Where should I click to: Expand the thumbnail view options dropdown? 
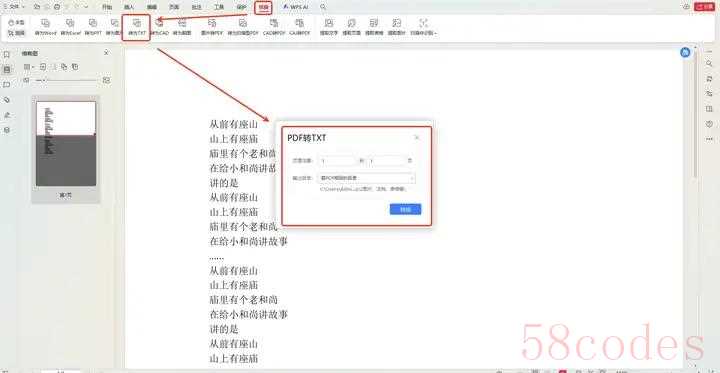(x=29, y=67)
